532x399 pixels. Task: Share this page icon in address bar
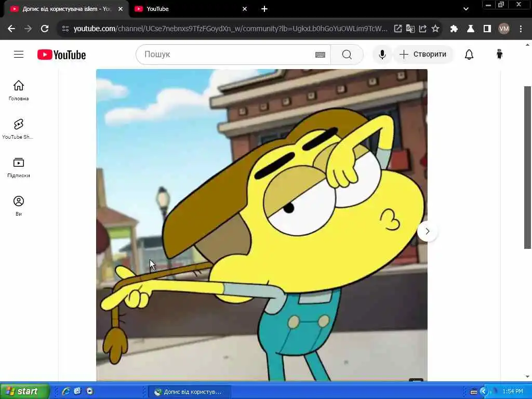pyautogui.click(x=423, y=29)
